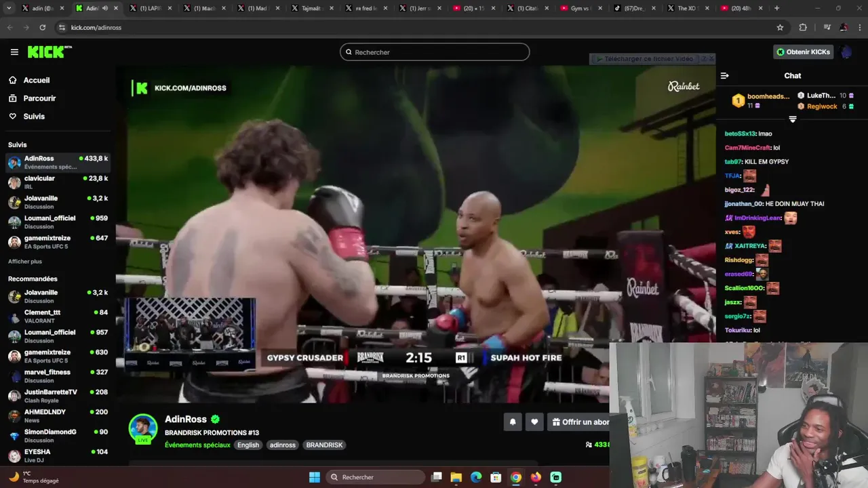868x488 pixels.
Task: Click username betoSSx13 in the chat
Action: (x=741, y=134)
